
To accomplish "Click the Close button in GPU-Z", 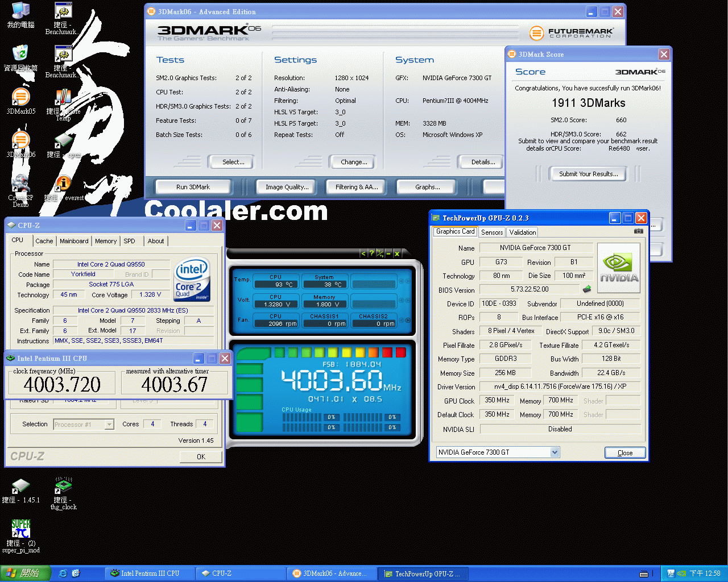I will click(625, 453).
